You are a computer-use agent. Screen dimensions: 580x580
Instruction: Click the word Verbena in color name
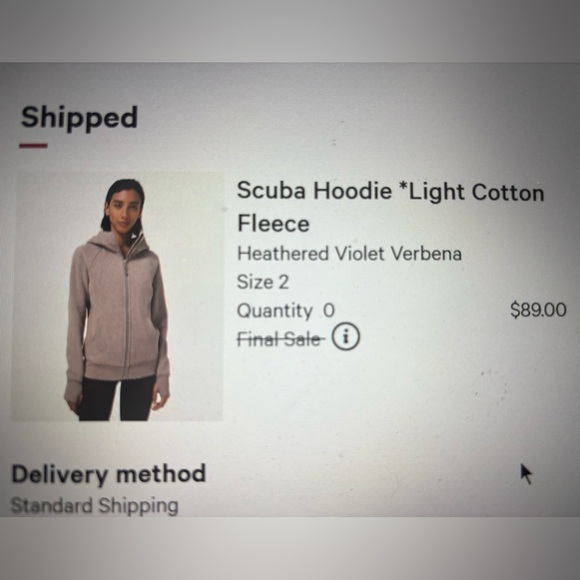coord(426,254)
